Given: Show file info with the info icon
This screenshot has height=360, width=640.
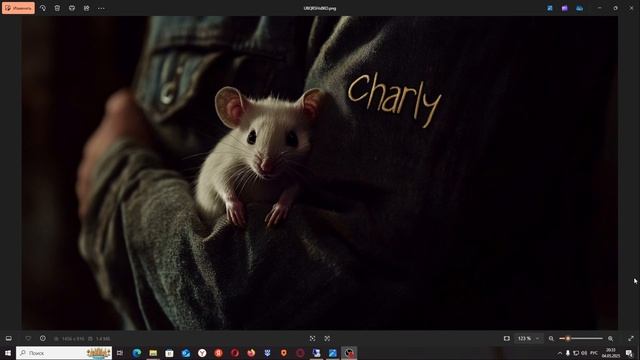Looking at the screenshot, I should (43, 338).
